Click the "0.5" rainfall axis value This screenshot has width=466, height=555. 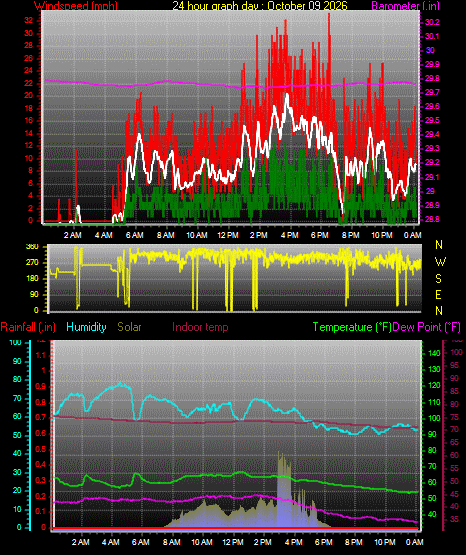(41, 449)
